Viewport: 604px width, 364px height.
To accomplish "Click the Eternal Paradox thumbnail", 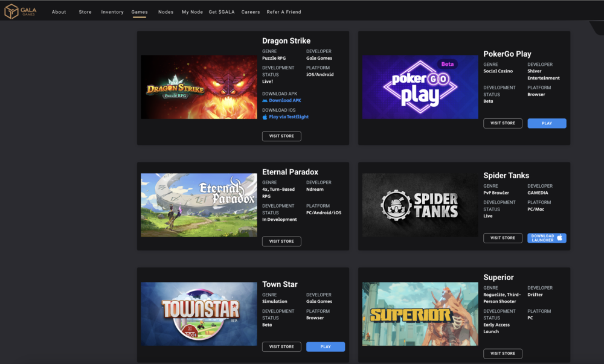I will (199, 205).
